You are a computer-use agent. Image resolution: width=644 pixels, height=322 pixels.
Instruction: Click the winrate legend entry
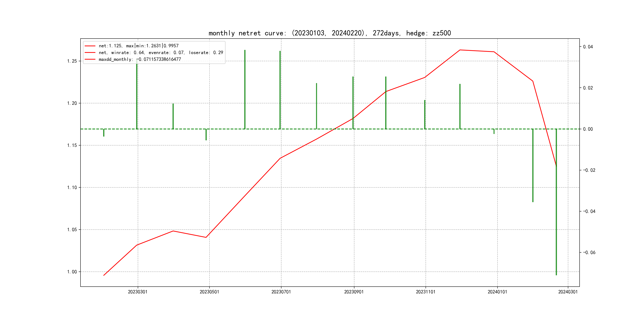pyautogui.click(x=161, y=52)
